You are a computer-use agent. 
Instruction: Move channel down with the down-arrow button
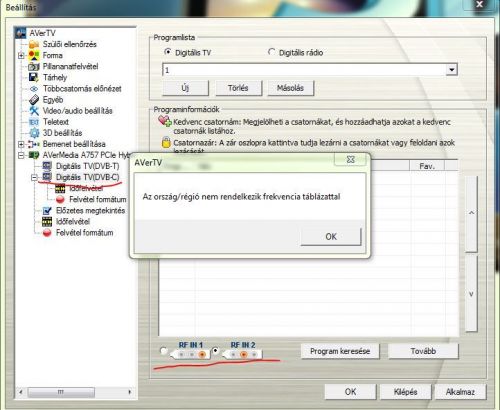coord(471,294)
